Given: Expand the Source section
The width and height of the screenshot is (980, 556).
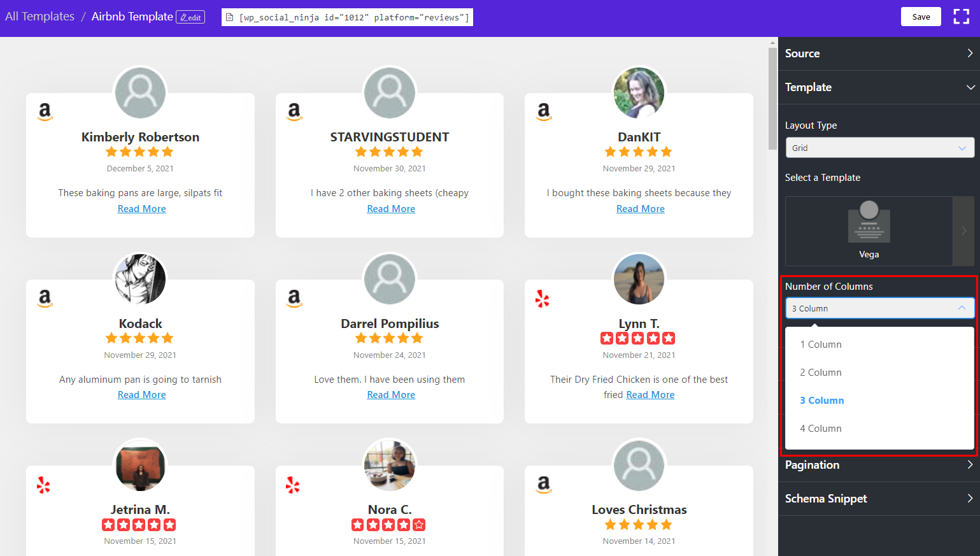Looking at the screenshot, I should [879, 53].
